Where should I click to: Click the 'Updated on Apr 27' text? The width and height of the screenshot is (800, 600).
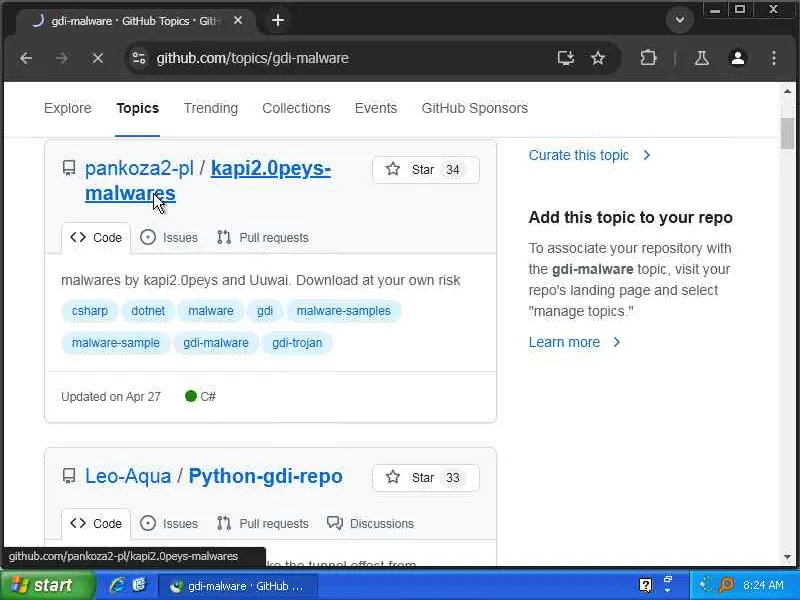click(111, 397)
